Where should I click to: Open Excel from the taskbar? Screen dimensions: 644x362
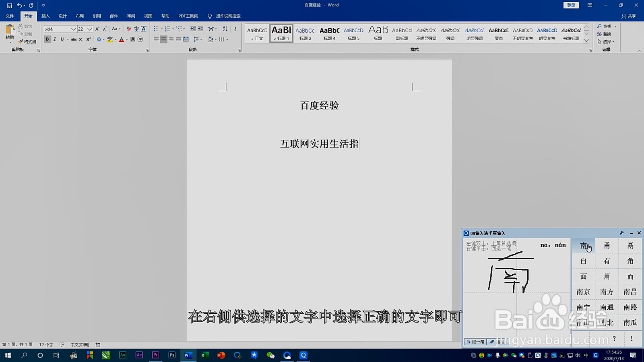click(204, 355)
